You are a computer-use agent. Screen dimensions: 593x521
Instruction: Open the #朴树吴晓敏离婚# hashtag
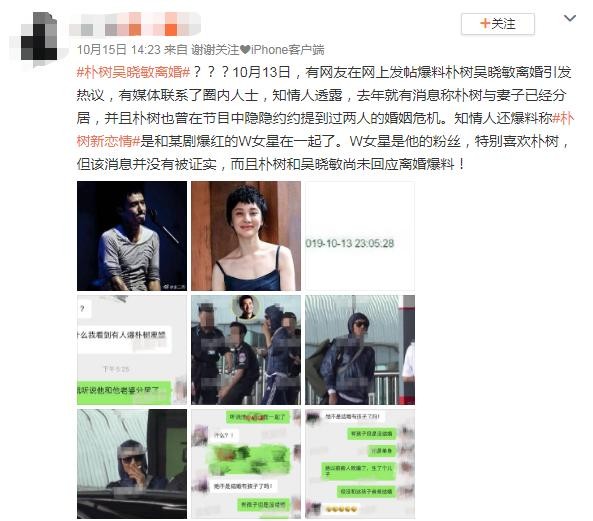133,72
